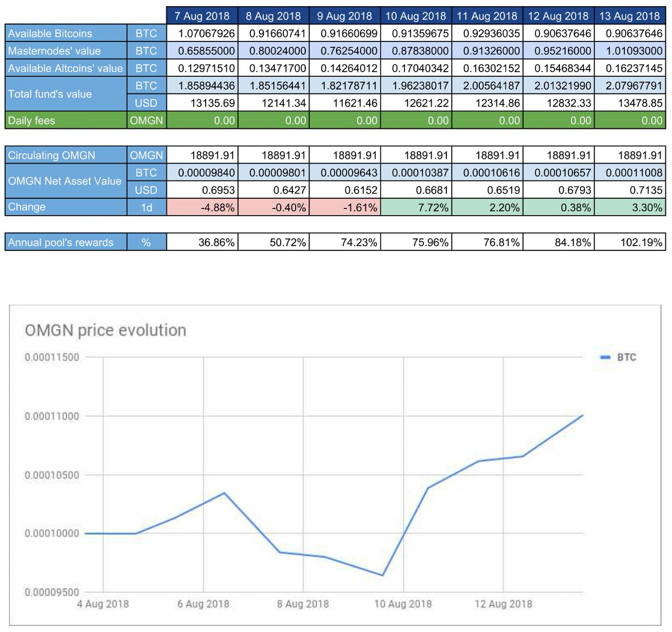Click the OMGN price evolution chart title

click(106, 330)
